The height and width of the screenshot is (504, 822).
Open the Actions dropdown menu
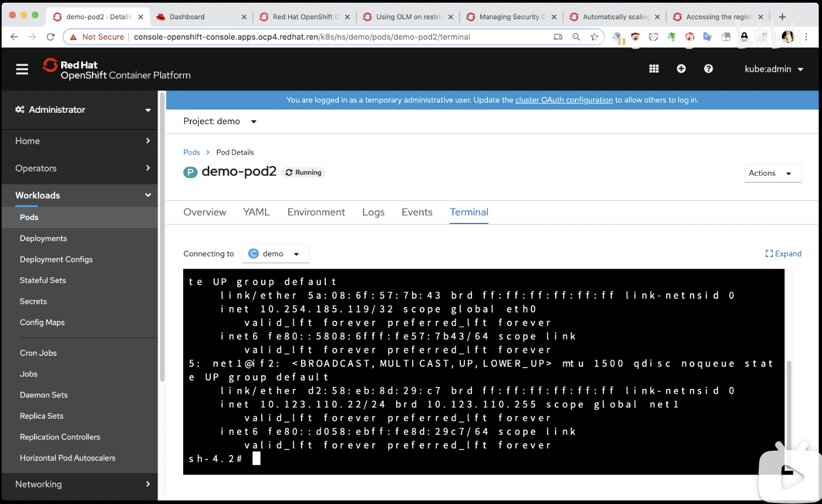pos(772,173)
